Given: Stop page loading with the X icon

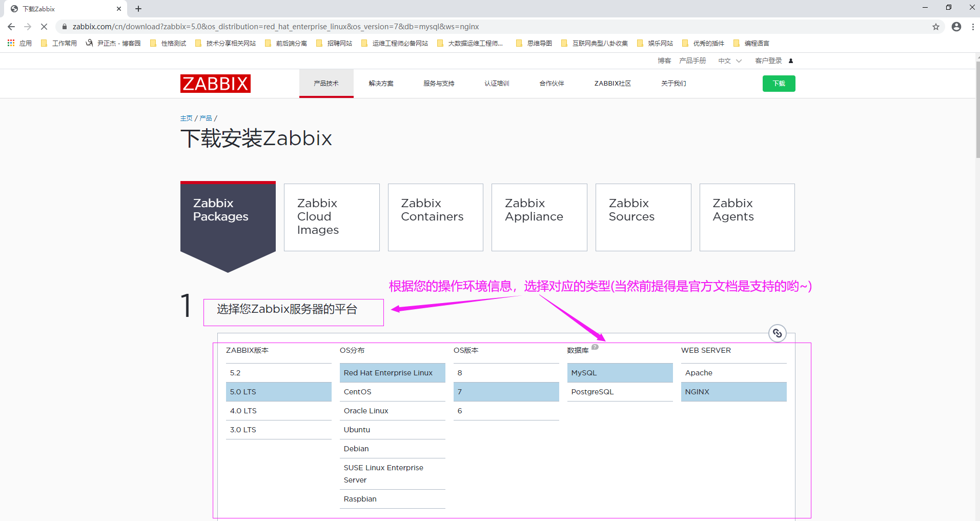Looking at the screenshot, I should point(44,26).
